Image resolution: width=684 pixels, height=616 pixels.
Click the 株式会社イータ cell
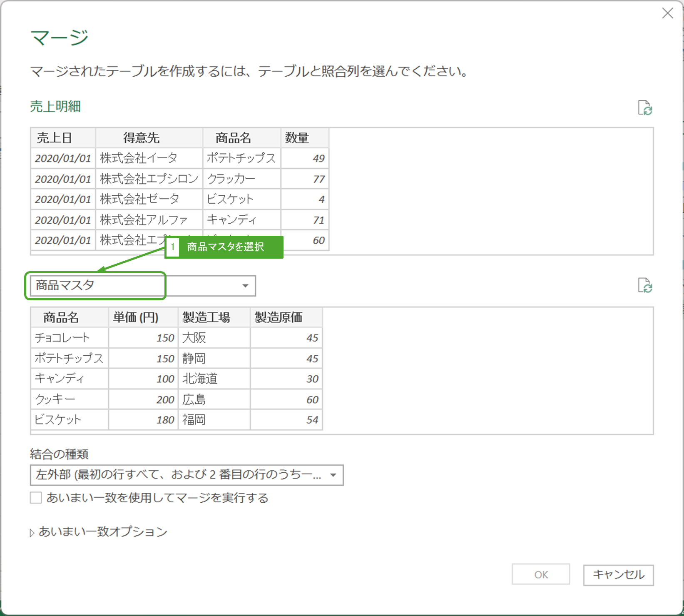tap(139, 158)
